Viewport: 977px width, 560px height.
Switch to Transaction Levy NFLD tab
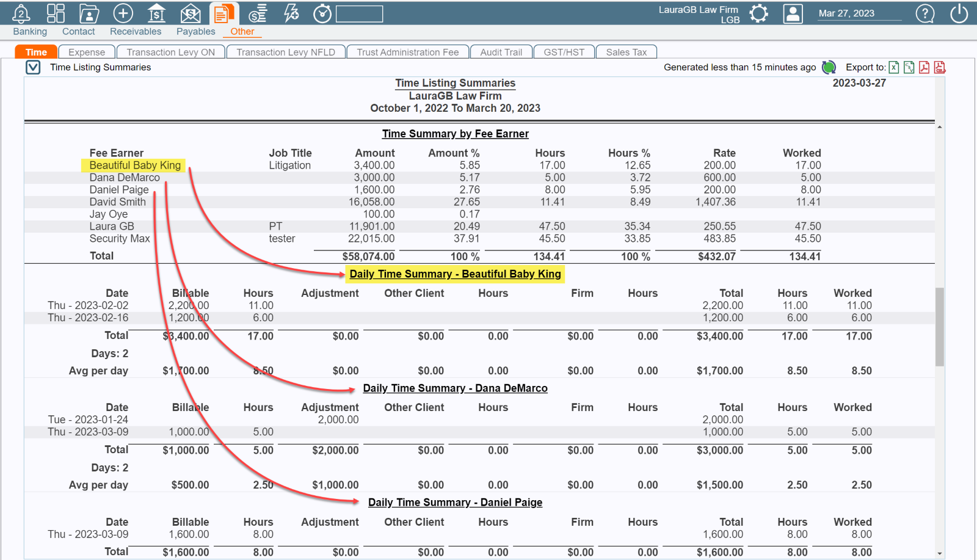286,52
